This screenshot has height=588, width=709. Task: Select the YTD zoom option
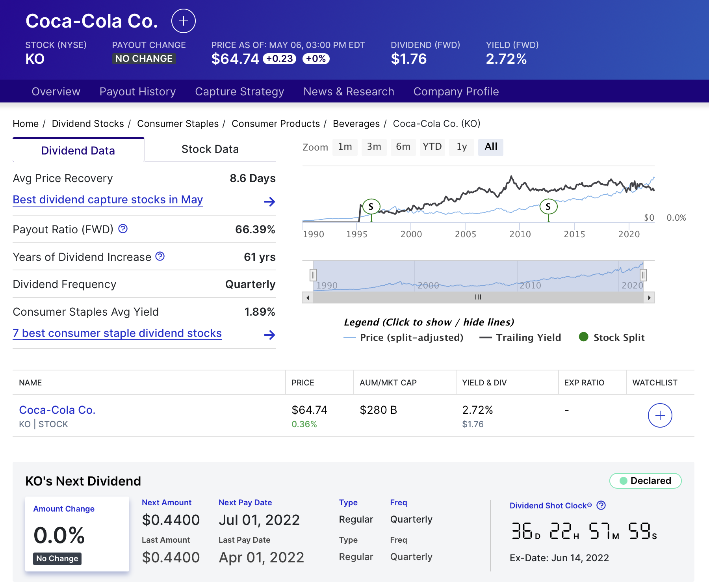point(432,147)
